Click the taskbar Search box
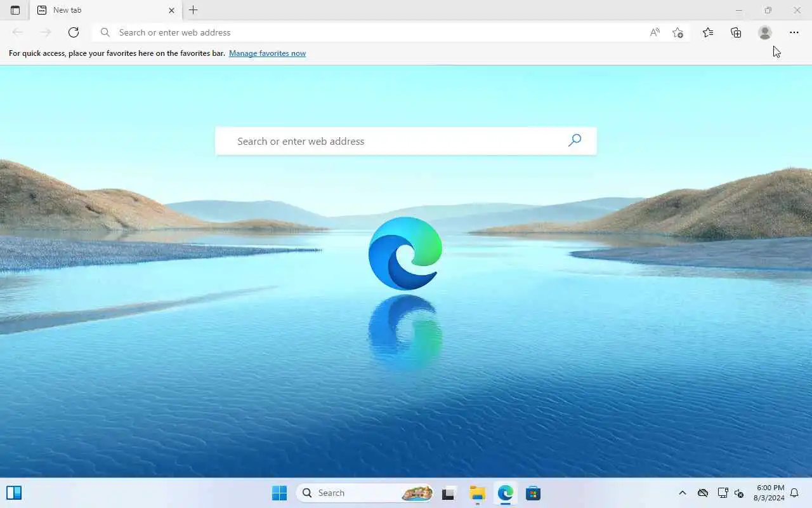812x508 pixels. point(365,493)
